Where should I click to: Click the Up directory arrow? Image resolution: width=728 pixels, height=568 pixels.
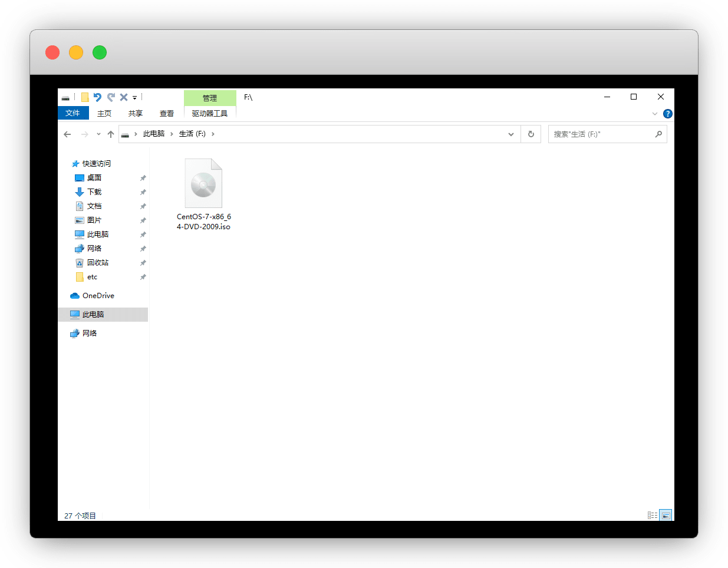click(x=111, y=134)
